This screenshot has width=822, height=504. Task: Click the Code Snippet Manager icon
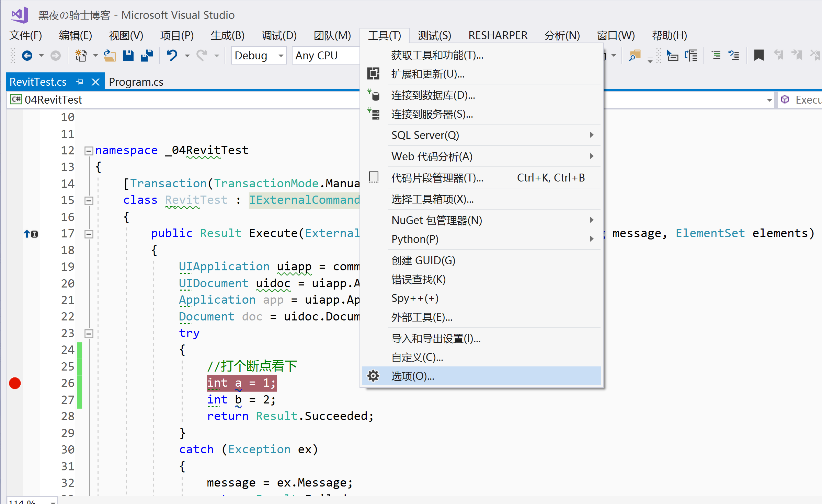tap(374, 178)
